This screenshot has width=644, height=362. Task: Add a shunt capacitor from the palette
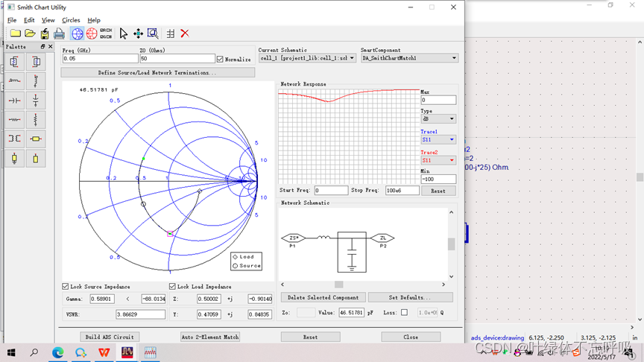click(x=36, y=100)
